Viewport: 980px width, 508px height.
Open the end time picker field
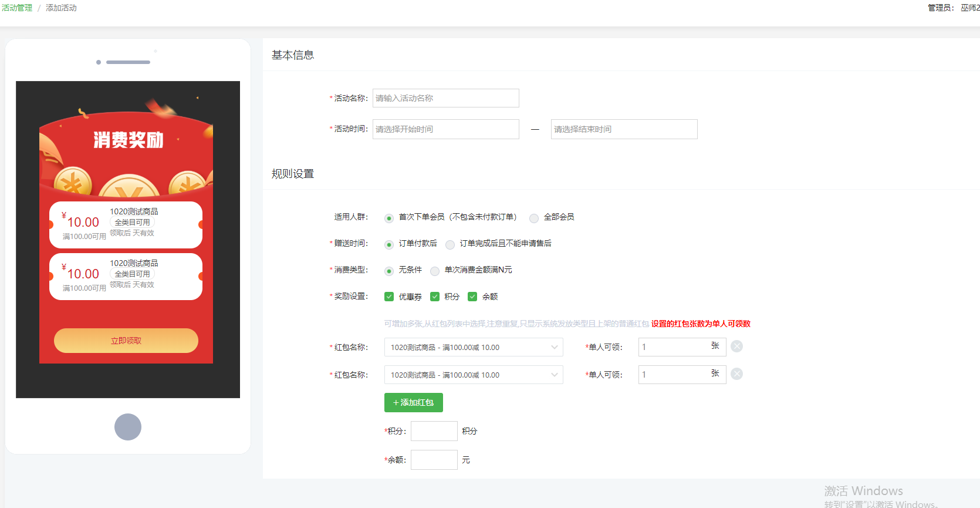tap(624, 129)
